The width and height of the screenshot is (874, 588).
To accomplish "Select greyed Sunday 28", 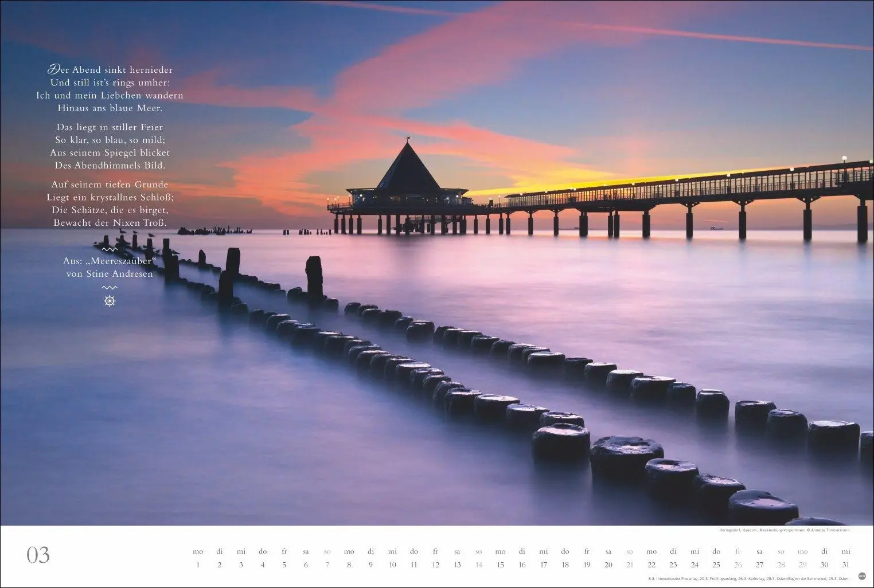I will 781,565.
